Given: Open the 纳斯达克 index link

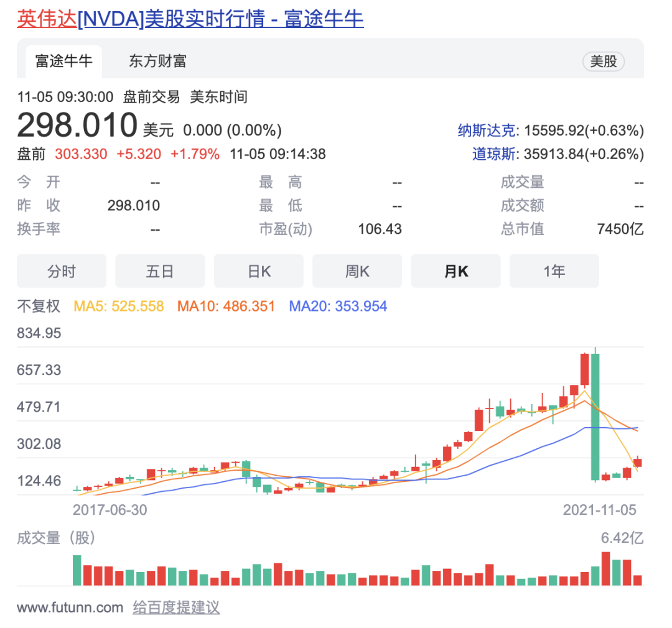Looking at the screenshot, I should click(x=486, y=130).
